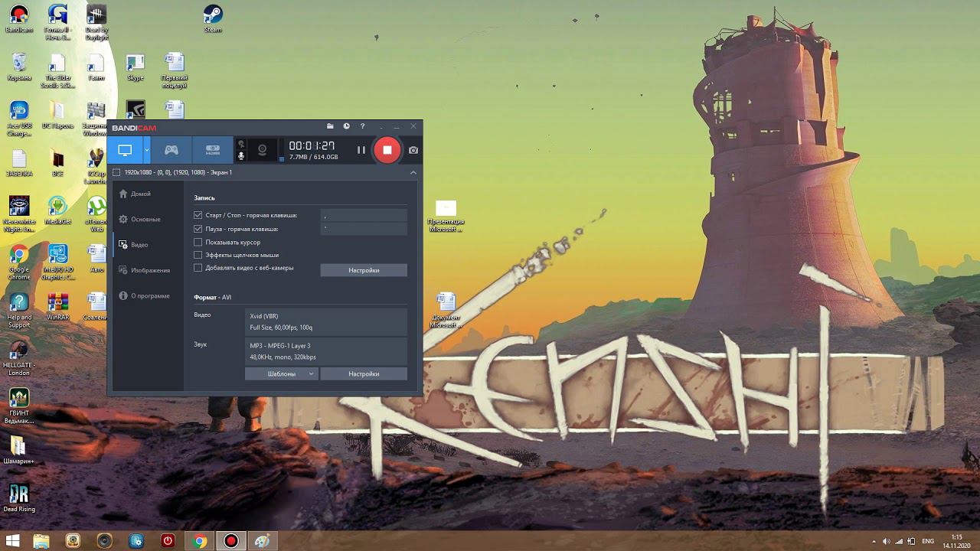Open the ГВИНТ Ведьмак game icon
Screen dimensions: 980x551
(x=19, y=406)
